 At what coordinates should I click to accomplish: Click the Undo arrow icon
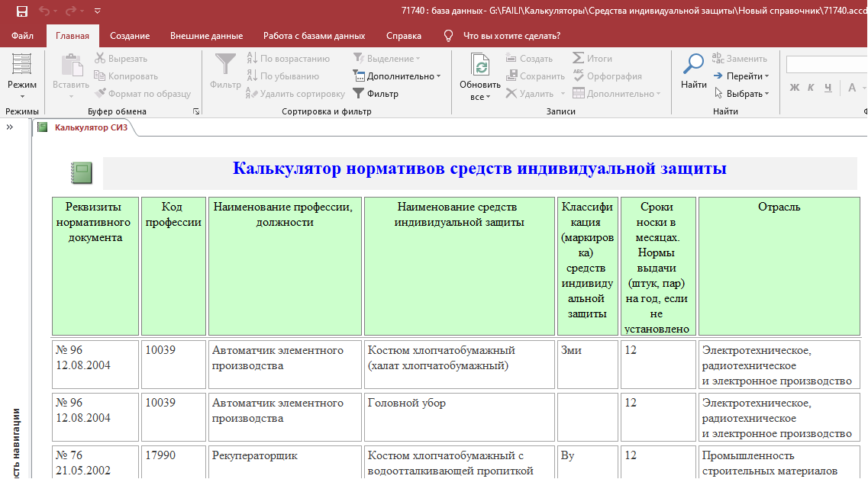point(44,11)
